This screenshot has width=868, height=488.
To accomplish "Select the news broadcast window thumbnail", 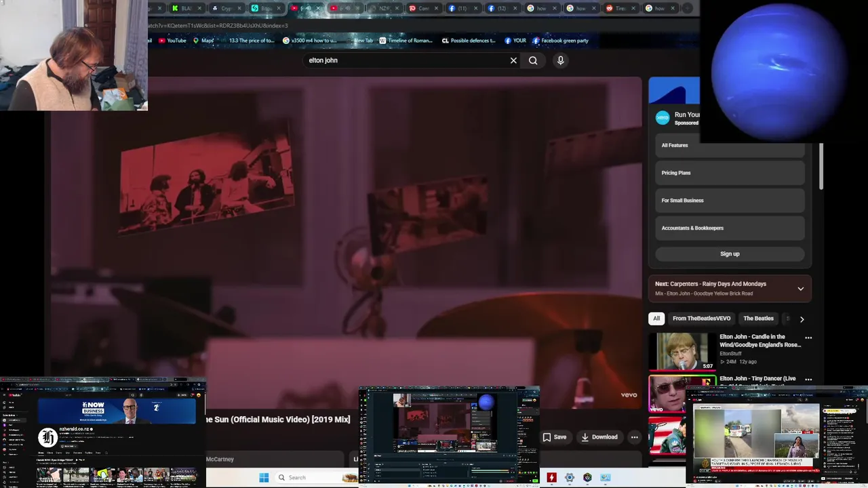I will tap(776, 436).
